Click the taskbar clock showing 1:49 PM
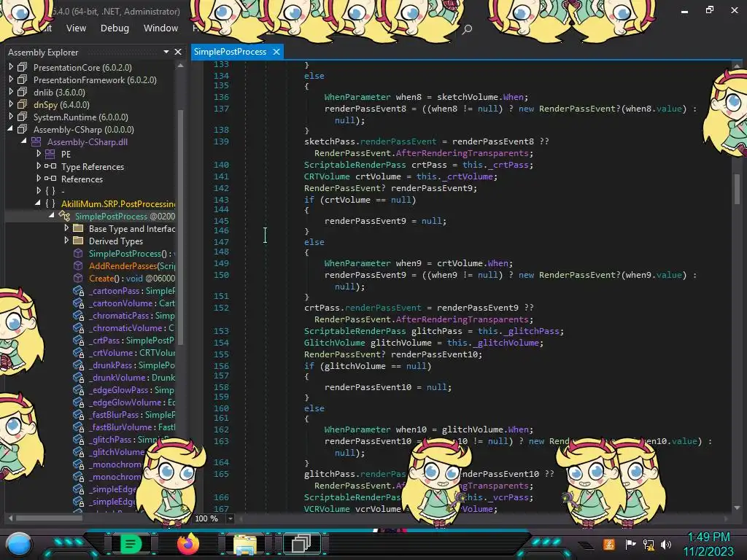The height and width of the screenshot is (560, 747). click(x=708, y=537)
